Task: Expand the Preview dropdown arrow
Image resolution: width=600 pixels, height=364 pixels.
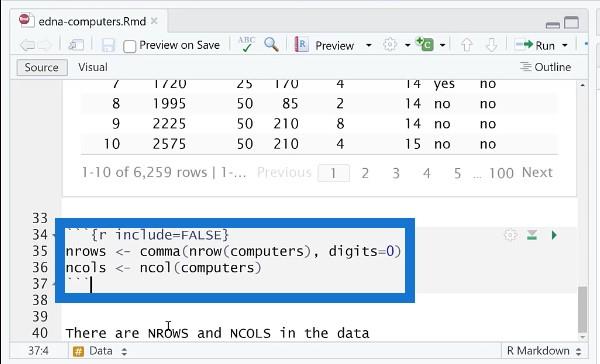Action: pyautogui.click(x=368, y=46)
